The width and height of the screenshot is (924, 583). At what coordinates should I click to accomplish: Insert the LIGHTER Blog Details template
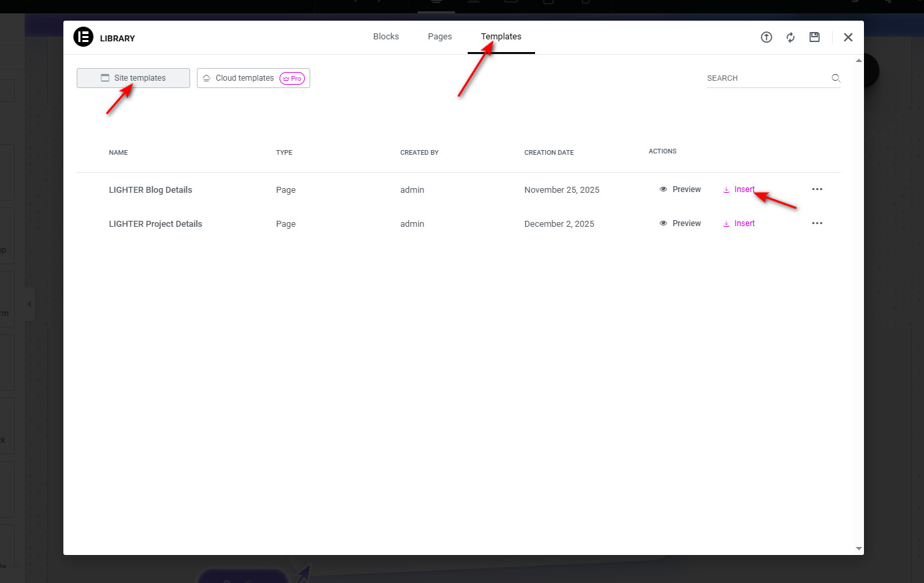pos(739,189)
